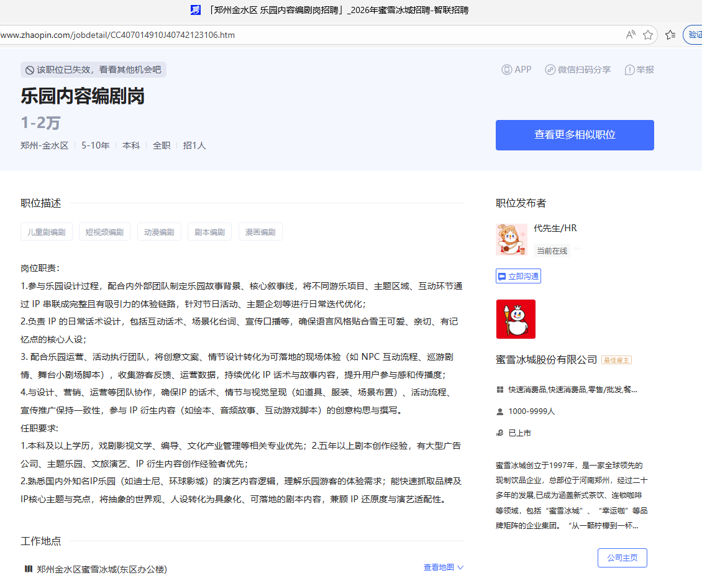The image size is (702, 588).
Task: Select the 动漫编剧 skill tag
Action: [x=159, y=231]
